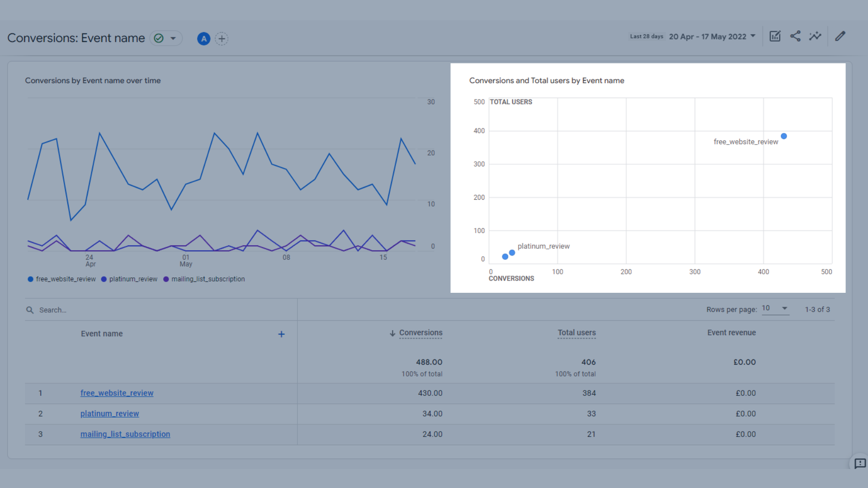Image resolution: width=868 pixels, height=488 pixels.
Task: Sort by Conversions column header
Action: point(420,333)
